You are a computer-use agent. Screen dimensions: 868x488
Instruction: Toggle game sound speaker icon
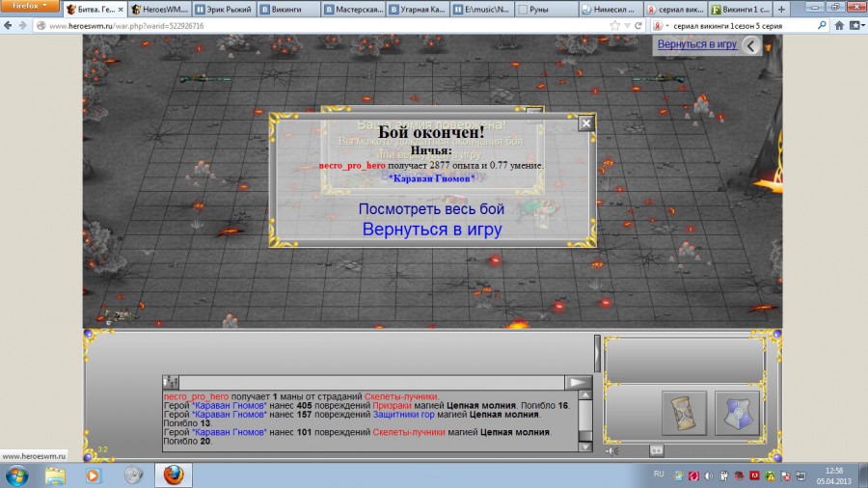click(612, 451)
